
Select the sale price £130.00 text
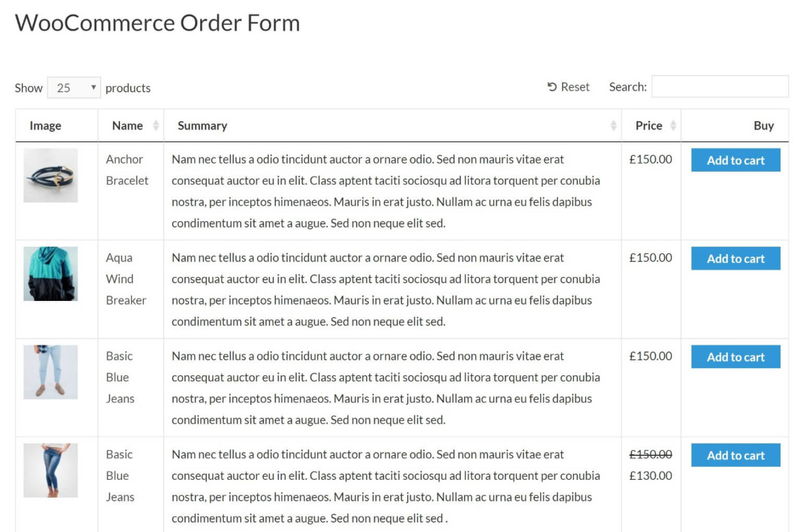(651, 475)
